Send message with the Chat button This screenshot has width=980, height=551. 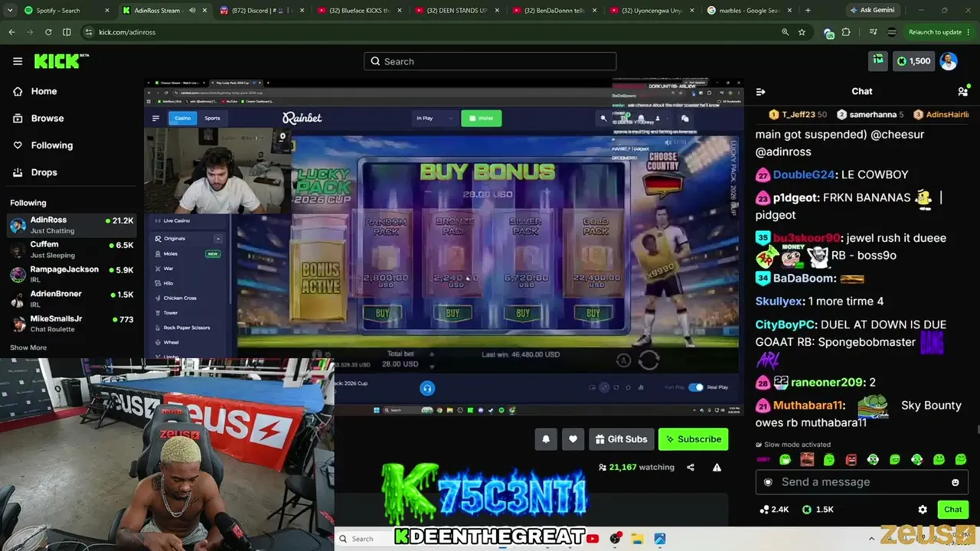click(952, 509)
